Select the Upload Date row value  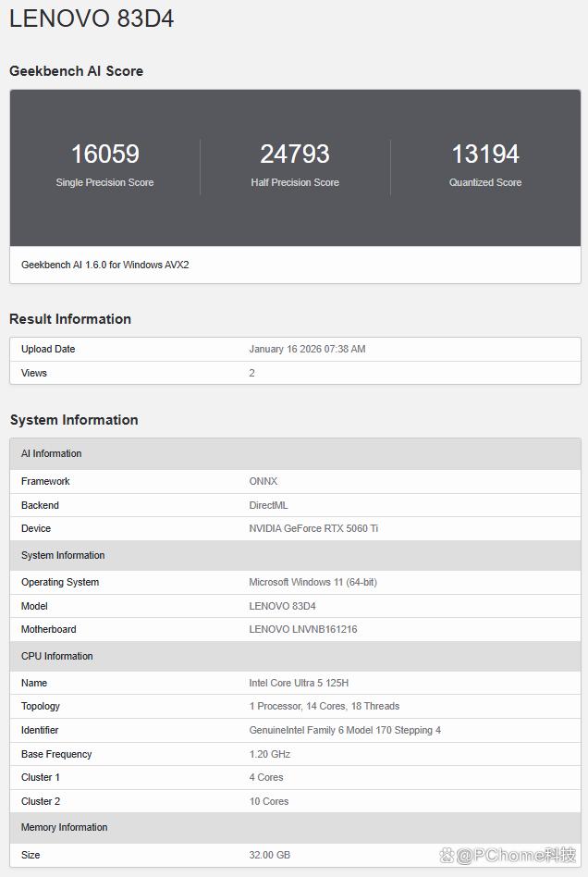pos(307,349)
